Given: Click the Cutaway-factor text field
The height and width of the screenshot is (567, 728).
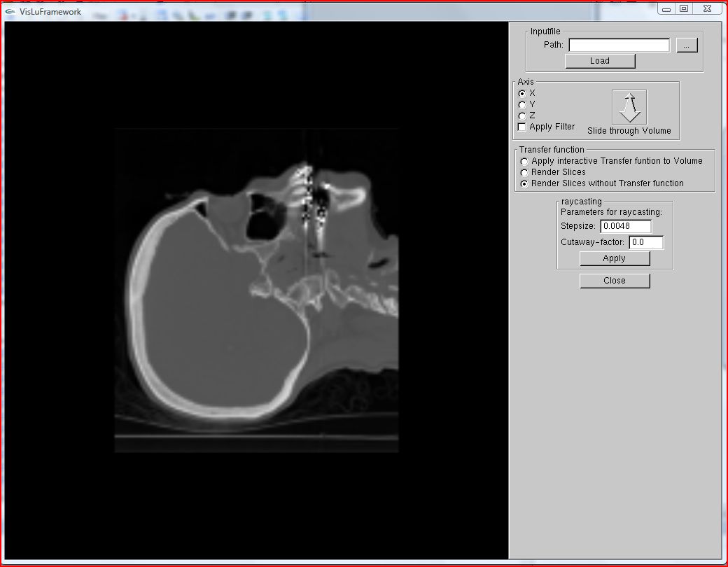Looking at the screenshot, I should (645, 242).
